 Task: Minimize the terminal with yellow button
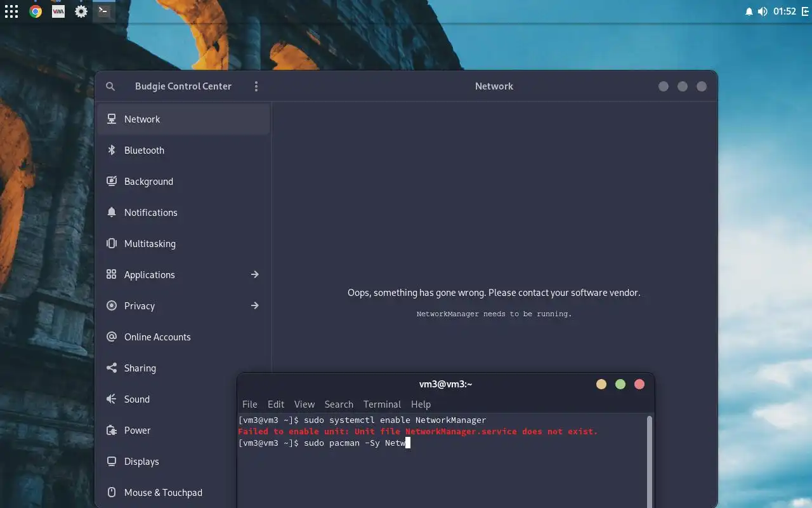[x=601, y=384]
